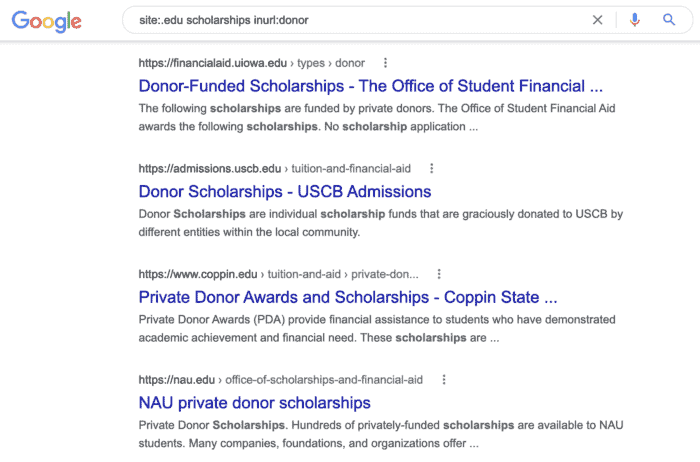Open NAU private donor scholarships link
Screen dimensions: 700x462
(x=254, y=403)
